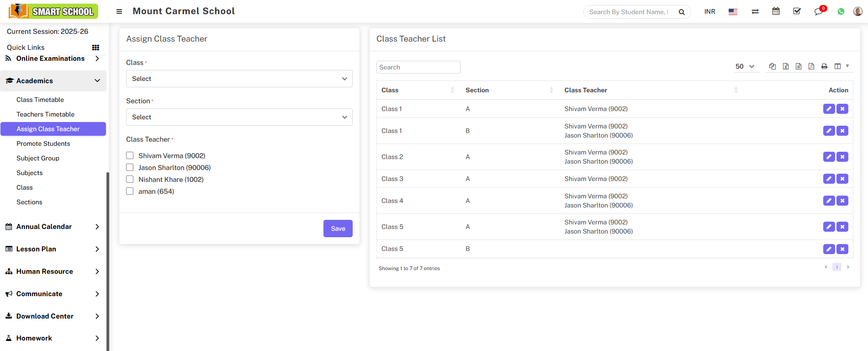This screenshot has height=351, width=868.
Task: Expand Online Examinations menu
Action: [x=53, y=58]
